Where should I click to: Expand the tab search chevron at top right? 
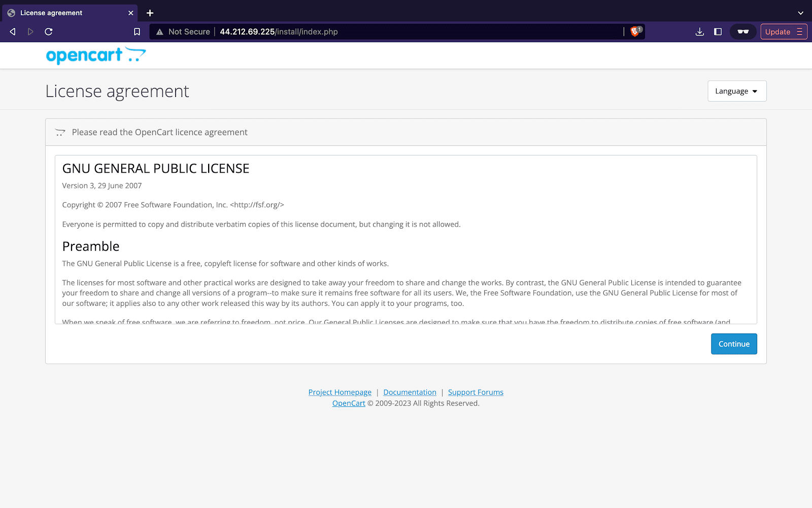800,13
